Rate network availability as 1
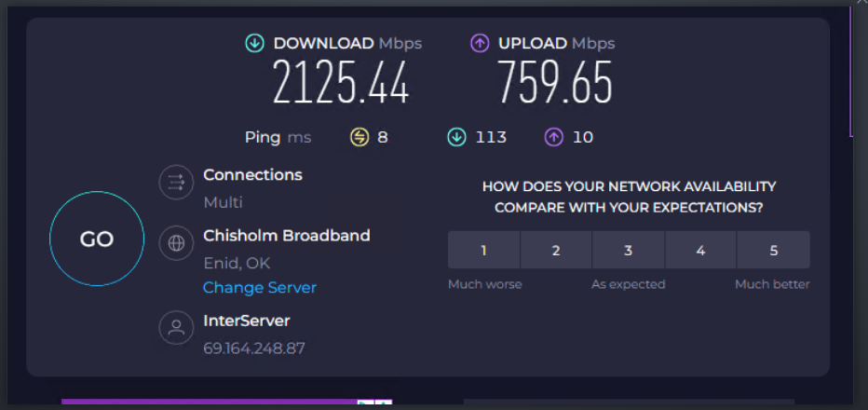The width and height of the screenshot is (868, 410). click(x=484, y=250)
